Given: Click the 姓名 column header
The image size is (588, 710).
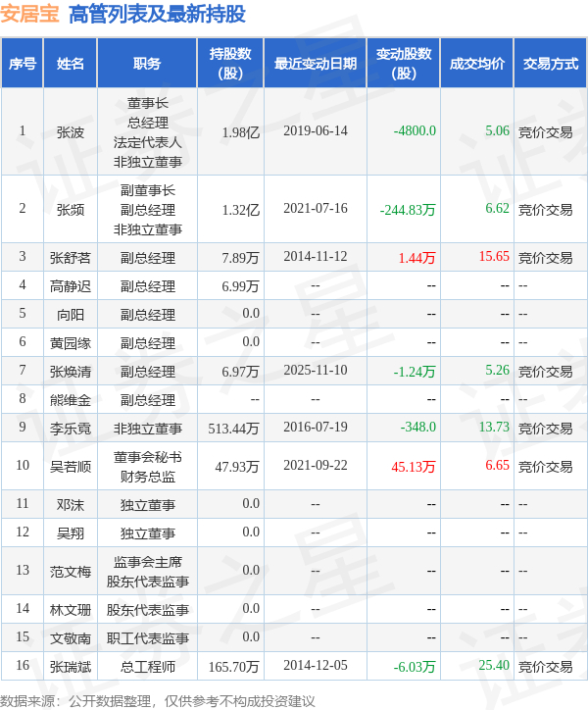Looking at the screenshot, I should pyautogui.click(x=71, y=64).
